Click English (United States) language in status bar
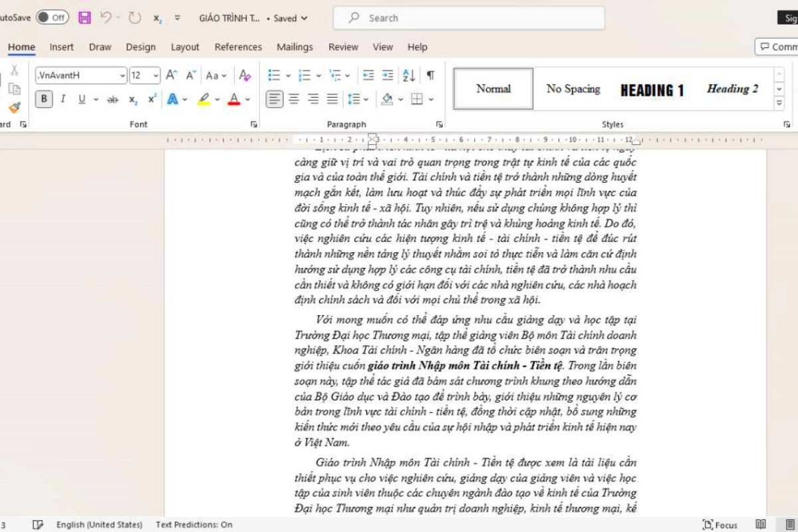The height and width of the screenshot is (532, 798). (99, 525)
